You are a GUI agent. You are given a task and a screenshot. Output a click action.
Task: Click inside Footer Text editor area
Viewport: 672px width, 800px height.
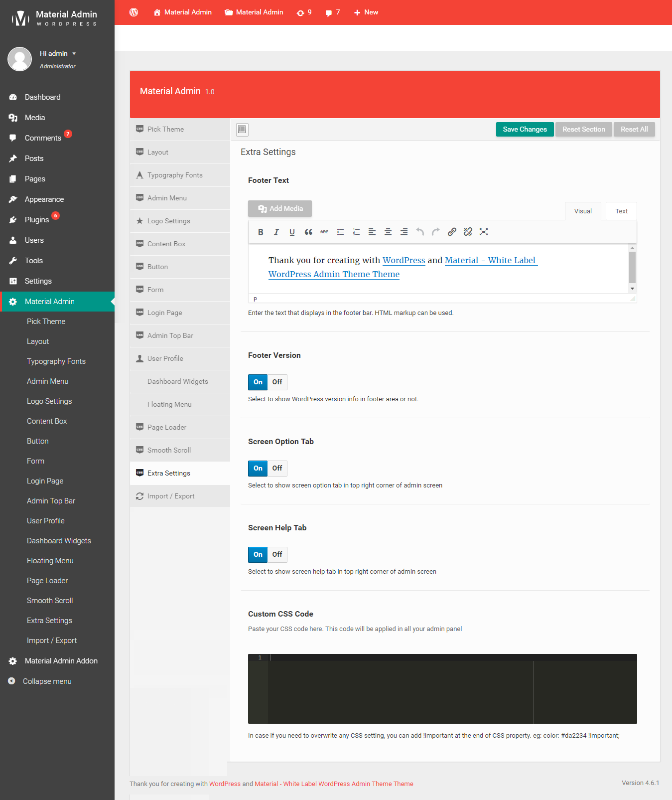(x=438, y=268)
